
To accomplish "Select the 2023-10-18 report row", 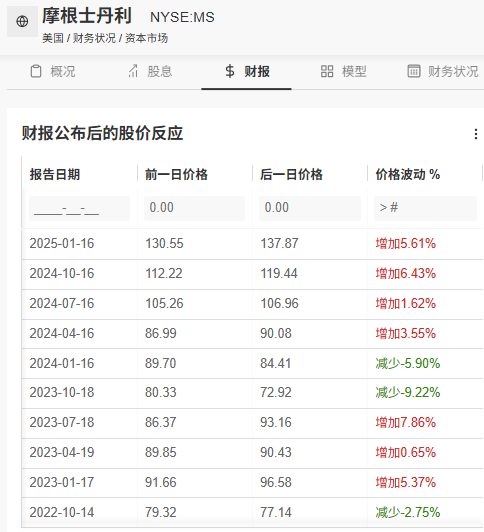I will click(252, 393).
